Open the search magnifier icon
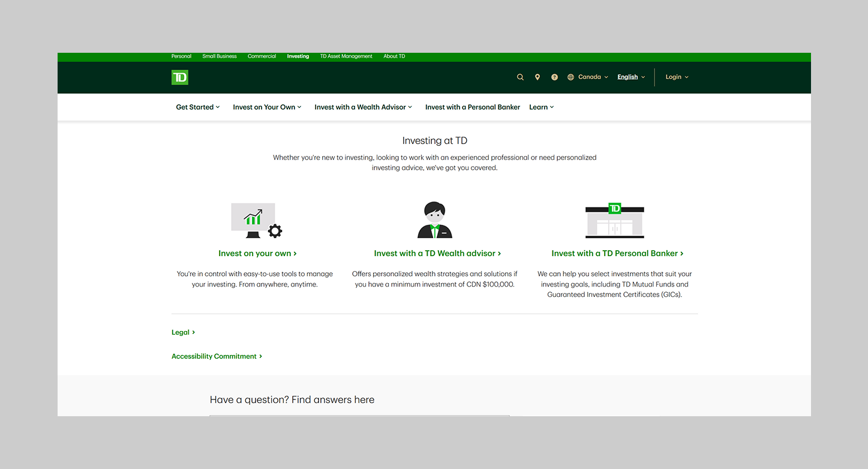This screenshot has height=469, width=868. [x=520, y=77]
